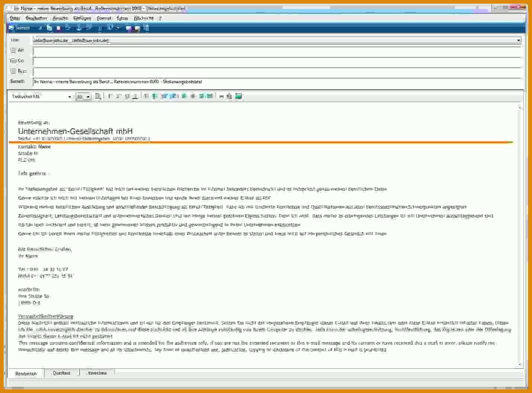Open the Datei menu
The width and height of the screenshot is (532, 393).
click(15, 18)
